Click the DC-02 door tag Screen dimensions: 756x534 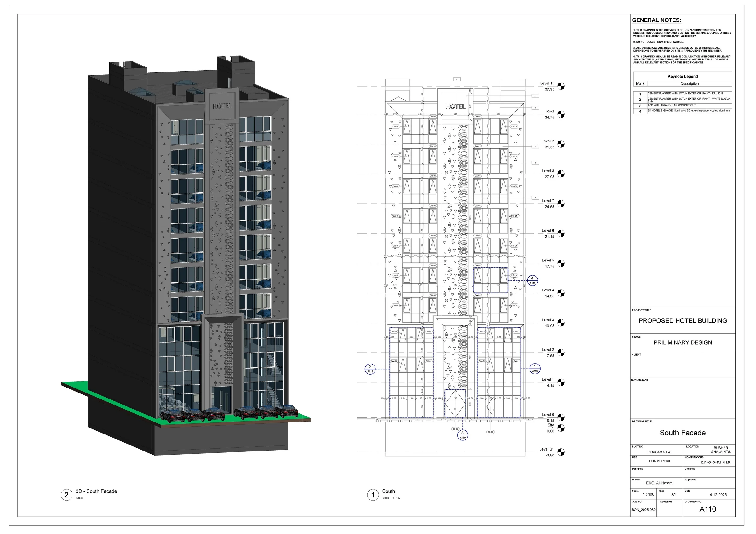pyautogui.click(x=455, y=429)
